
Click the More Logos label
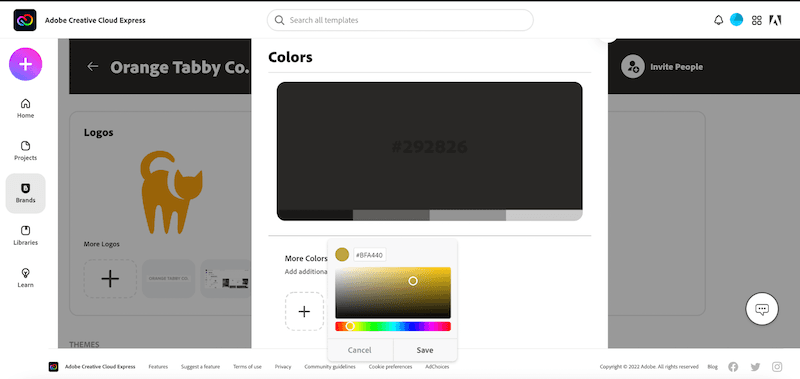[x=102, y=244]
